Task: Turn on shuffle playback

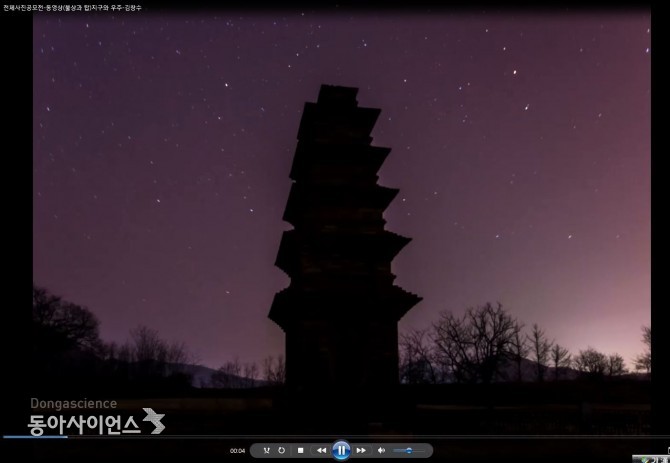Action: point(266,451)
